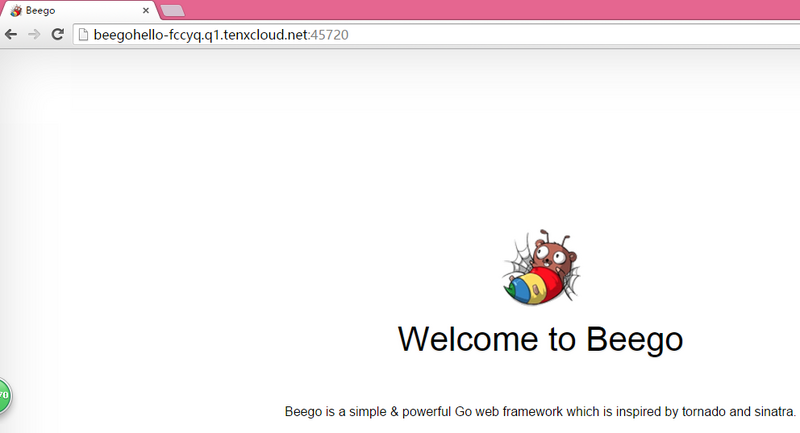The width and height of the screenshot is (800, 433).
Task: Go forward with the forward arrow
Action: pyautogui.click(x=34, y=34)
